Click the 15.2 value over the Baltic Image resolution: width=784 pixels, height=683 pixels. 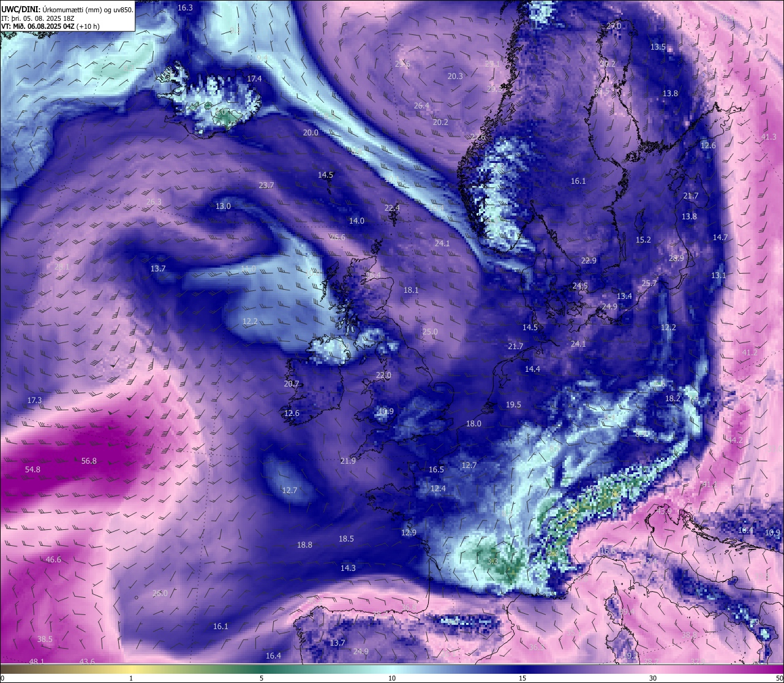(643, 240)
